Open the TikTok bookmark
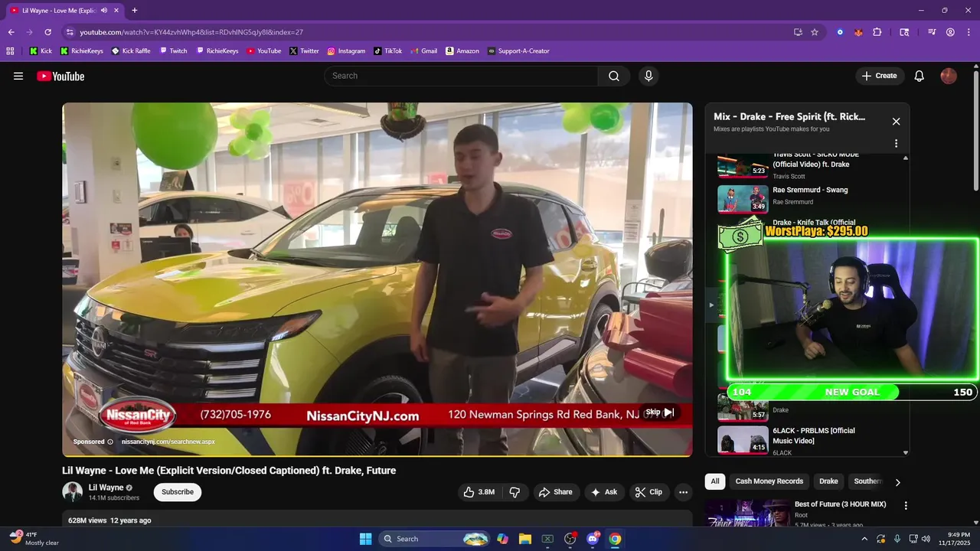 click(x=388, y=51)
